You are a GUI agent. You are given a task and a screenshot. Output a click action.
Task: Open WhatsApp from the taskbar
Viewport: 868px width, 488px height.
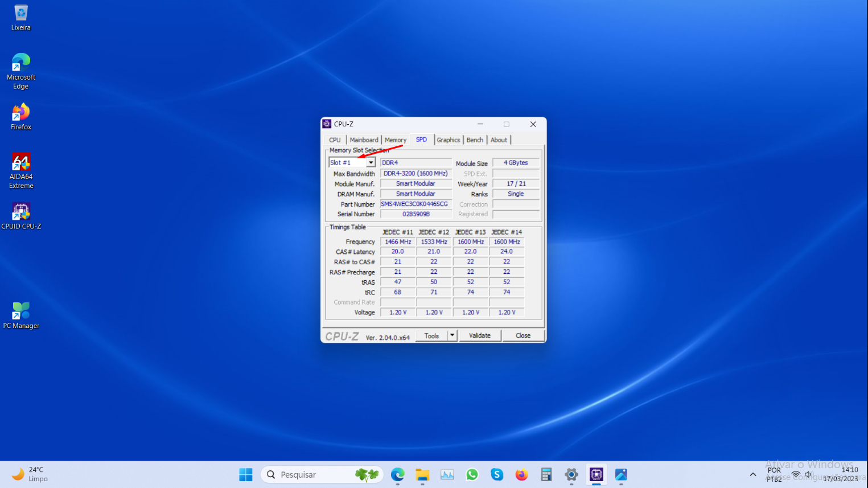click(472, 474)
